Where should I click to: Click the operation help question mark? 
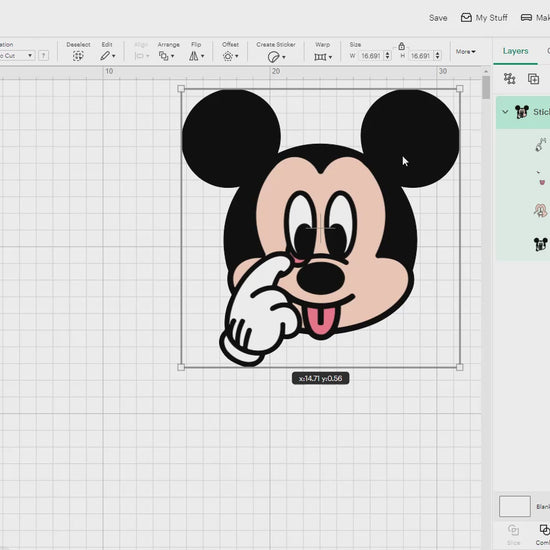pyautogui.click(x=43, y=55)
